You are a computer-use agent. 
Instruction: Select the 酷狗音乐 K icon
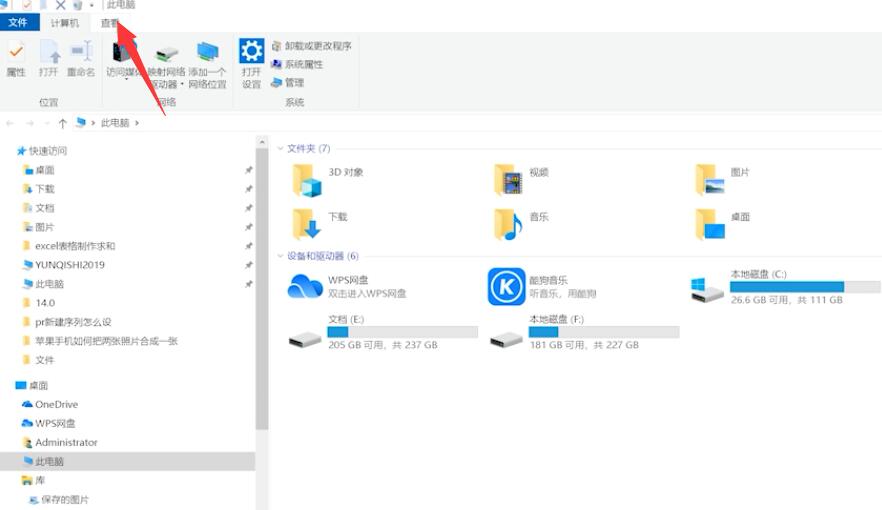click(506, 286)
